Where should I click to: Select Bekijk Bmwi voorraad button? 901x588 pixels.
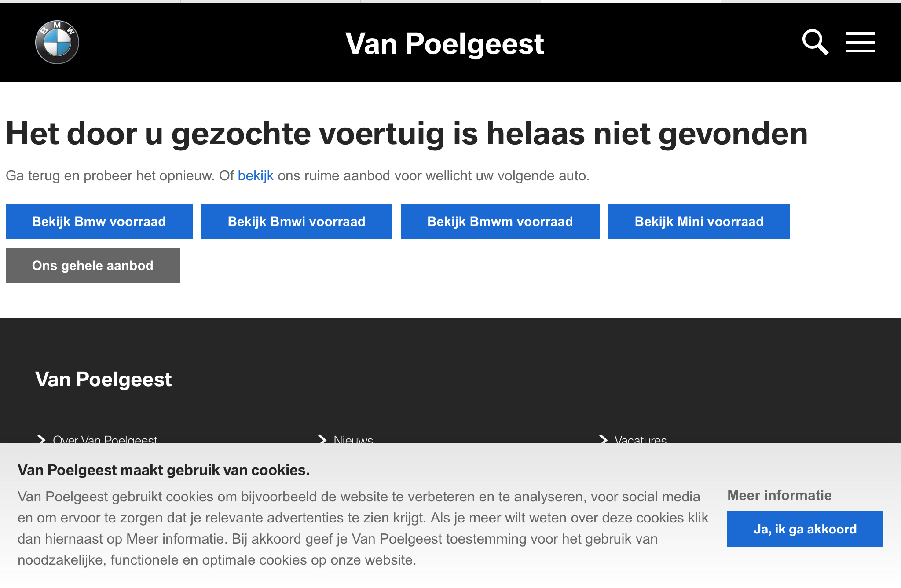pyautogui.click(x=297, y=222)
